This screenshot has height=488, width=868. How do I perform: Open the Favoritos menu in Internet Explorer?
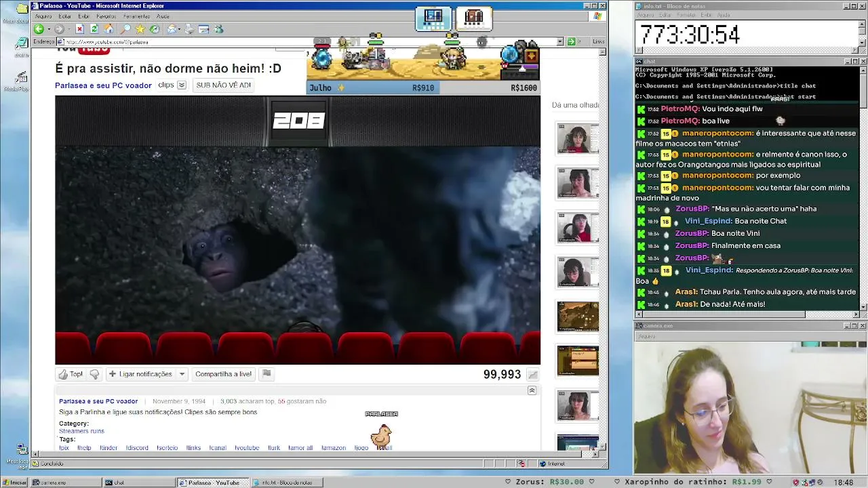106,16
